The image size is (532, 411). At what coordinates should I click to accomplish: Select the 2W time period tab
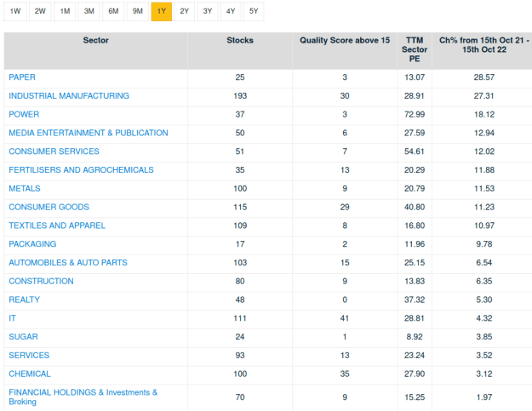[40, 11]
